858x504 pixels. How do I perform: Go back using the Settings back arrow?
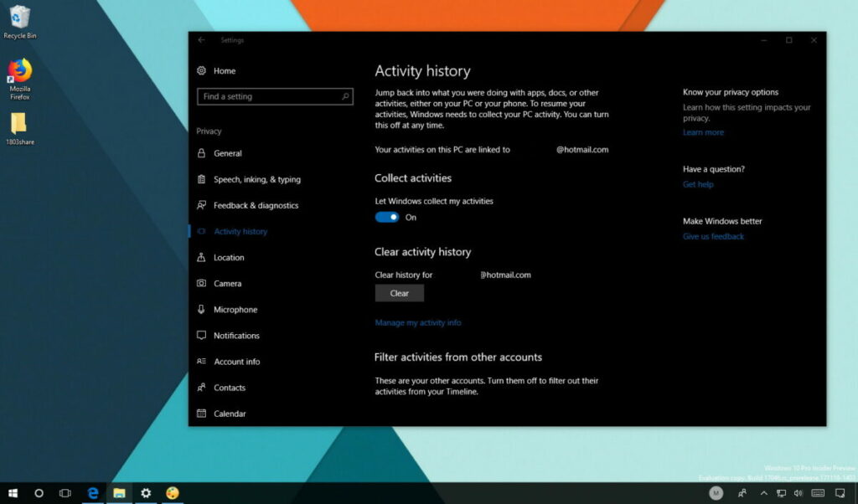click(x=201, y=40)
